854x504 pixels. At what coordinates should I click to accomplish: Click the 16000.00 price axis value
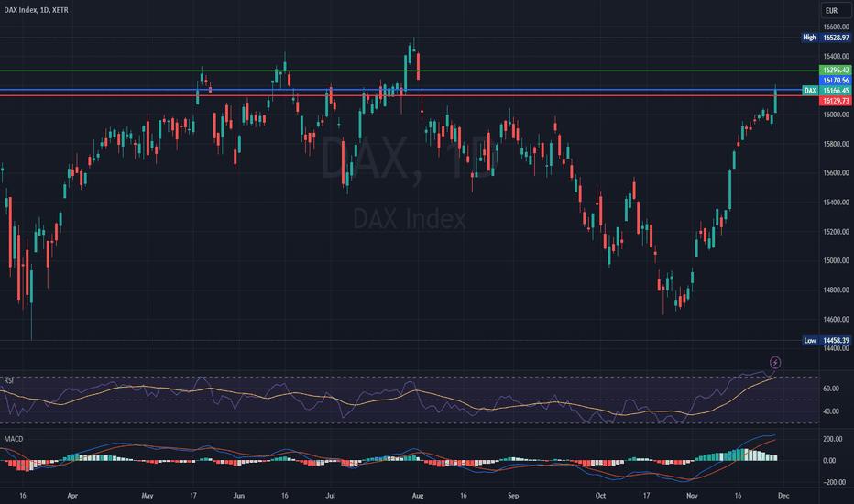(836, 115)
